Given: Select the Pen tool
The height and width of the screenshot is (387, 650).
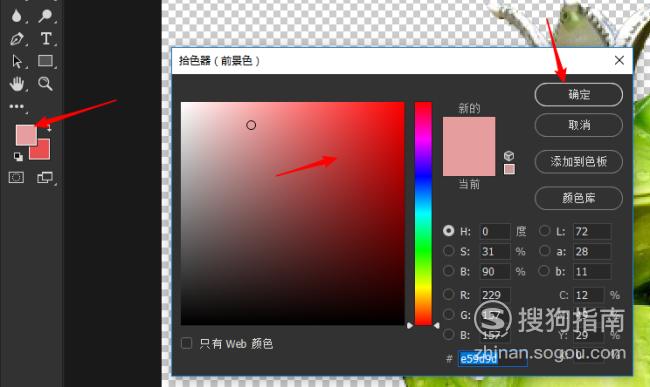Looking at the screenshot, I should (x=17, y=39).
